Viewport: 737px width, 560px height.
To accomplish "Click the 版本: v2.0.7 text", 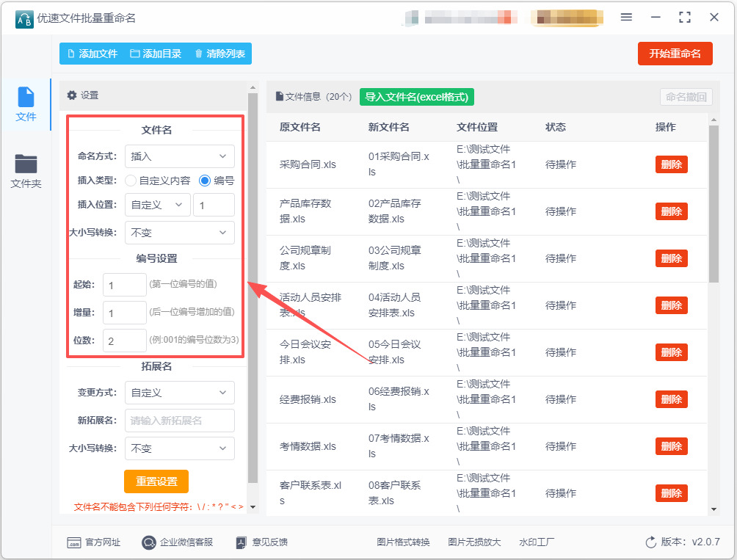I will coord(691,542).
